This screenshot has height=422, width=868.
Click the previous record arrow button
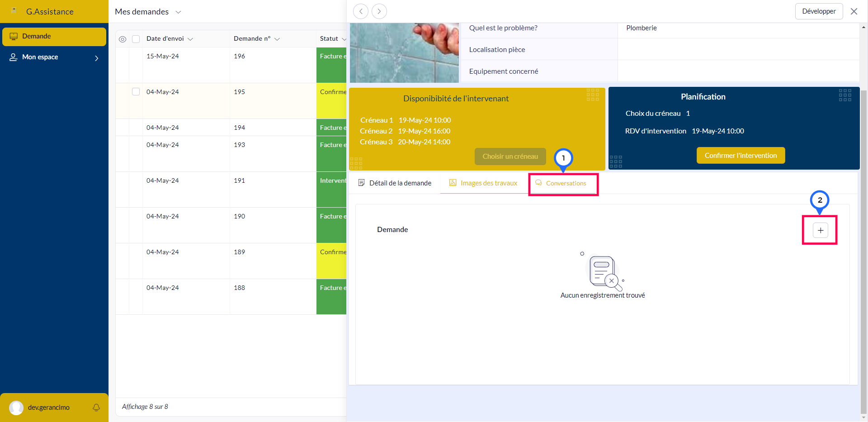tap(360, 11)
